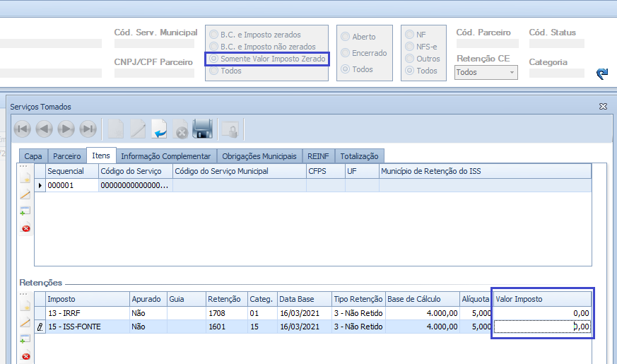This screenshot has width=617, height=364.
Task: Click the pencil edit icon beside Itens grid
Action: click(x=25, y=194)
